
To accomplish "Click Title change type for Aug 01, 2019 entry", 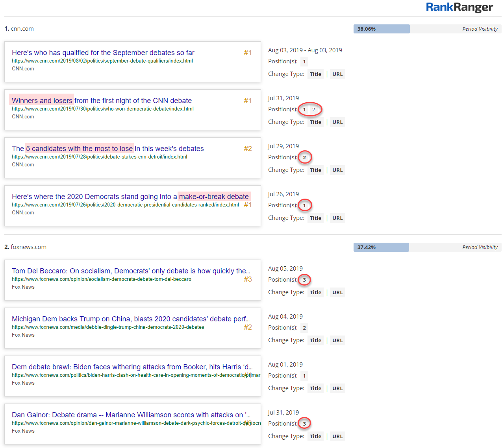I will [x=315, y=388].
